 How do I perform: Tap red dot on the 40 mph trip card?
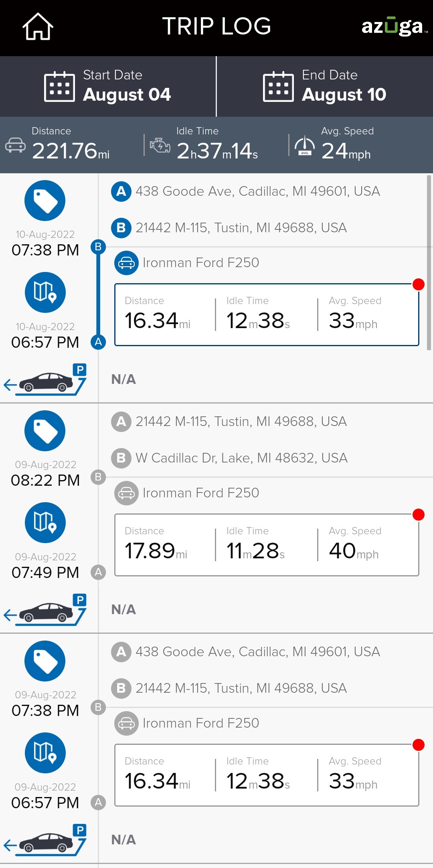(419, 515)
